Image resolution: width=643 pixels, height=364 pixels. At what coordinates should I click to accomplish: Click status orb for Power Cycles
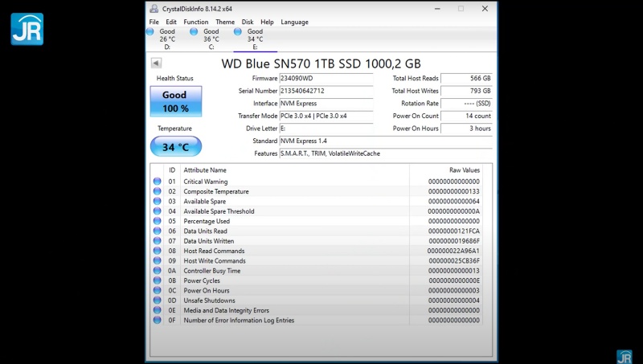tap(157, 280)
